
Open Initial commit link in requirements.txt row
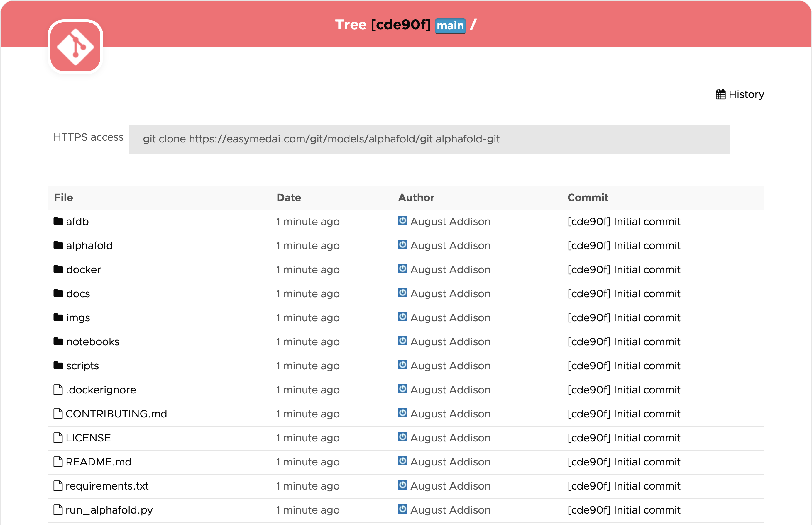[624, 486]
